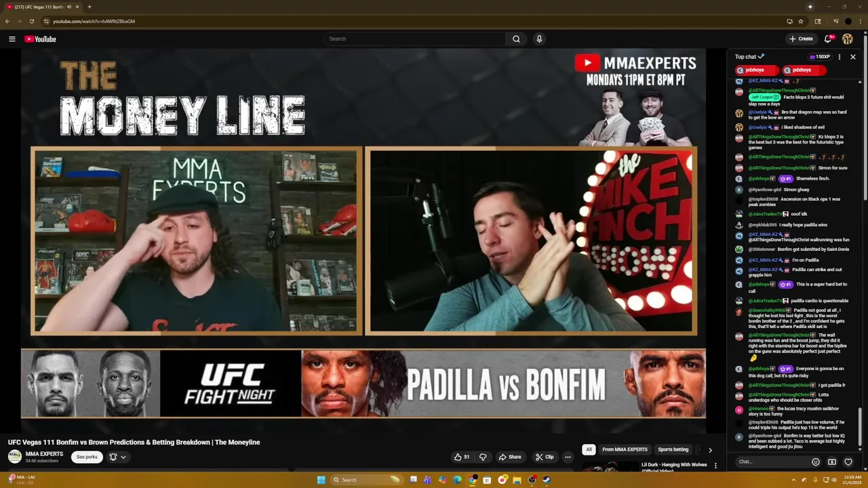Go to YouTube home via logo
This screenshot has height=488, width=868.
click(x=40, y=39)
